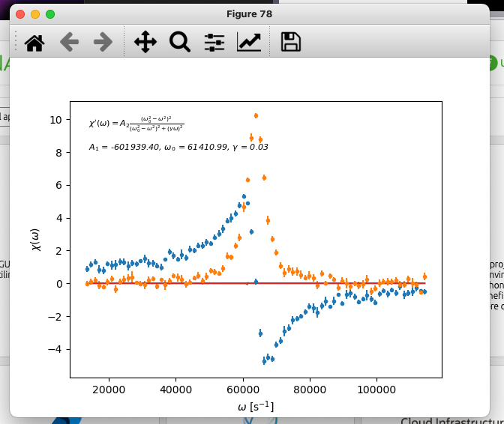Go forward to the next view
Viewport: 504px width, 424px height.
[x=103, y=42]
